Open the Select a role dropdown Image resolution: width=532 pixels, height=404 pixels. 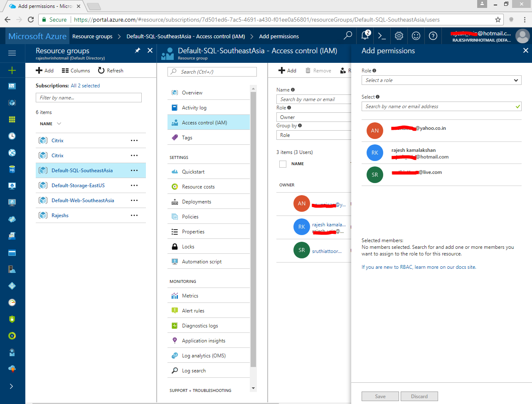tap(441, 80)
